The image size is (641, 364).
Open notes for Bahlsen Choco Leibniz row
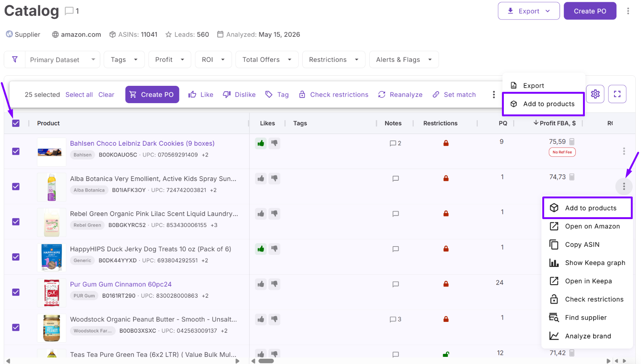click(x=395, y=143)
